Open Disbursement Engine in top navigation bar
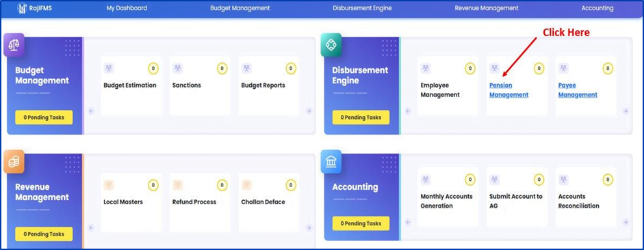Viewport: 644px width, 250px height. 362,8
